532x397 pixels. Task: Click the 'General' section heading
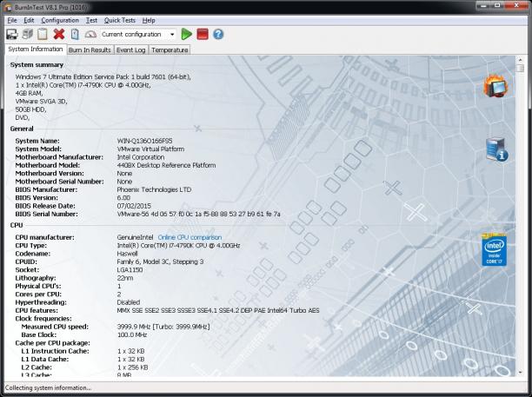(22, 129)
